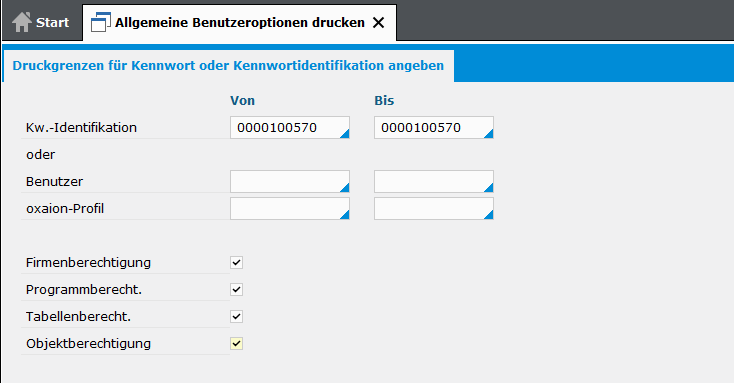
Task: Open lookup triangle in Kw.-Identifikation Bis field
Action: pos(489,134)
